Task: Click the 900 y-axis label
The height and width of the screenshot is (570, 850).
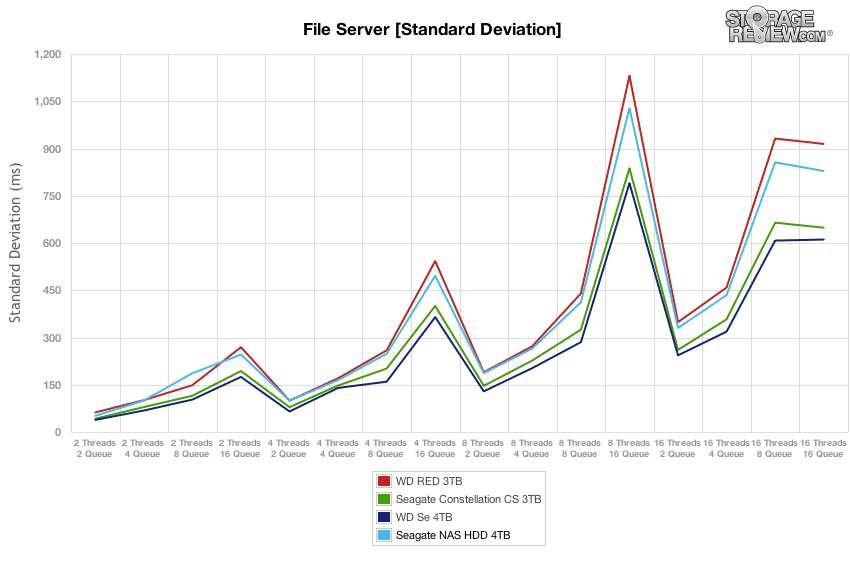Action: click(52, 149)
